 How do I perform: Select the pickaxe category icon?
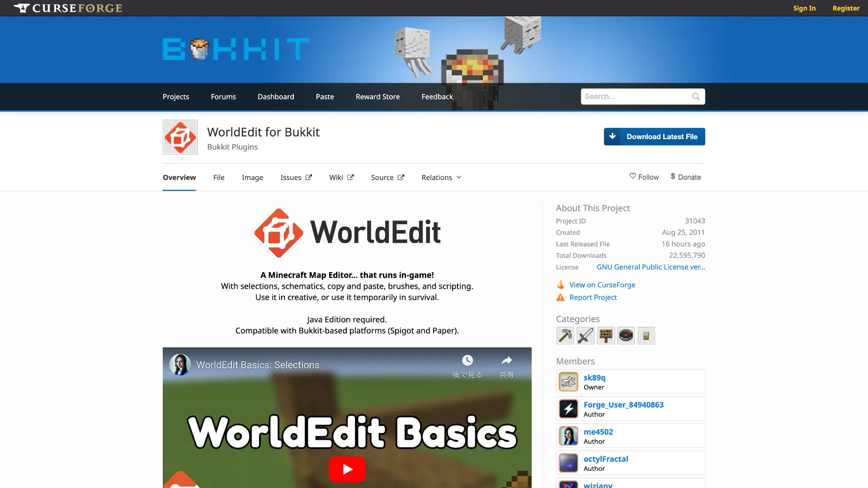click(x=565, y=336)
